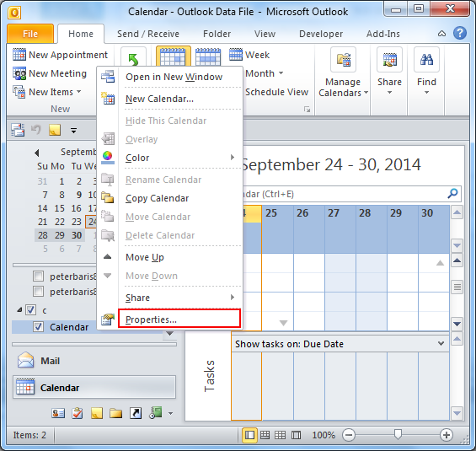Uncheck the 'c' calendar group checkbox
476x451 pixels.
tap(30, 310)
